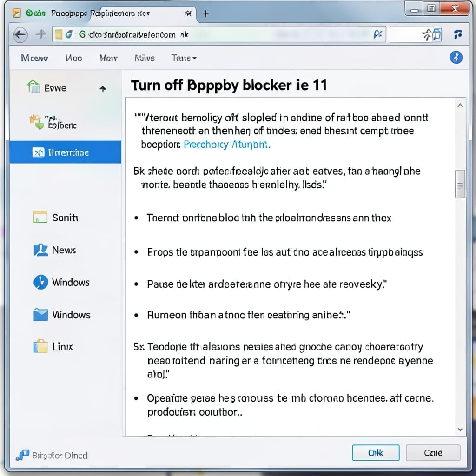The width and height of the screenshot is (476, 476).
Task: Maximize the browser window
Action: tap(431, 8)
